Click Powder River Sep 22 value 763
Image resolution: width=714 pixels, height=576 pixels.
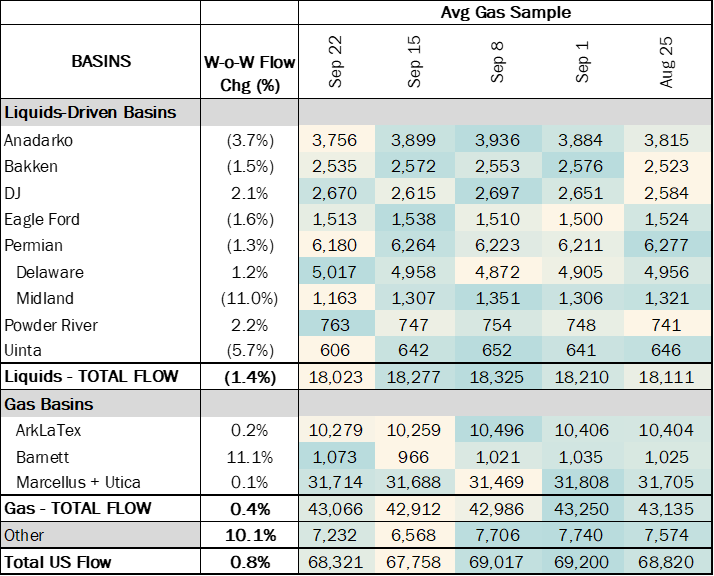(x=335, y=325)
